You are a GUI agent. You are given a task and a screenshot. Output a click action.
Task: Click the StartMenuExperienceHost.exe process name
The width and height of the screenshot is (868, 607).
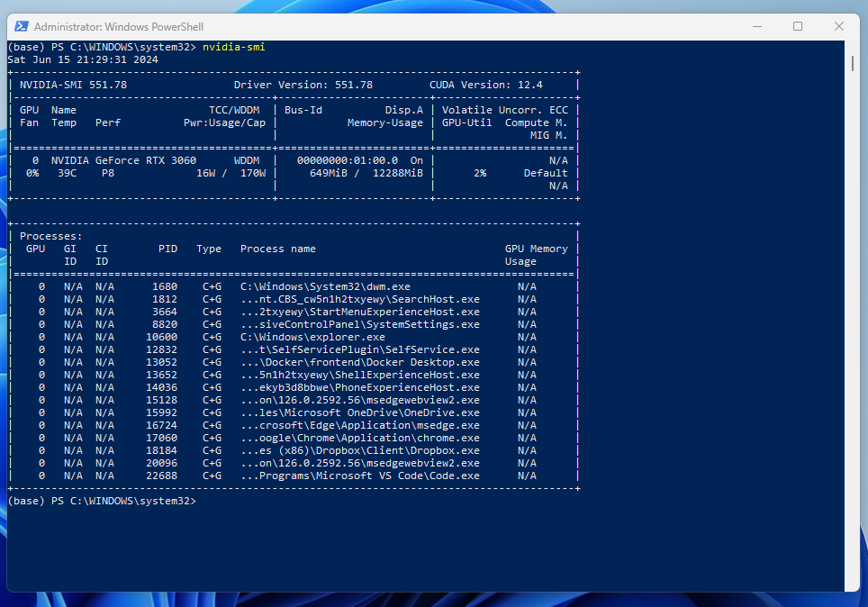point(360,313)
